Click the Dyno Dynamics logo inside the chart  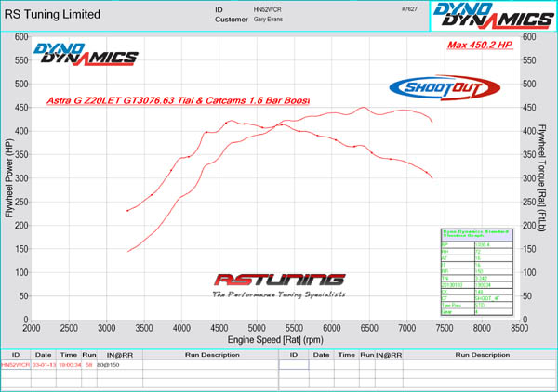(x=86, y=55)
